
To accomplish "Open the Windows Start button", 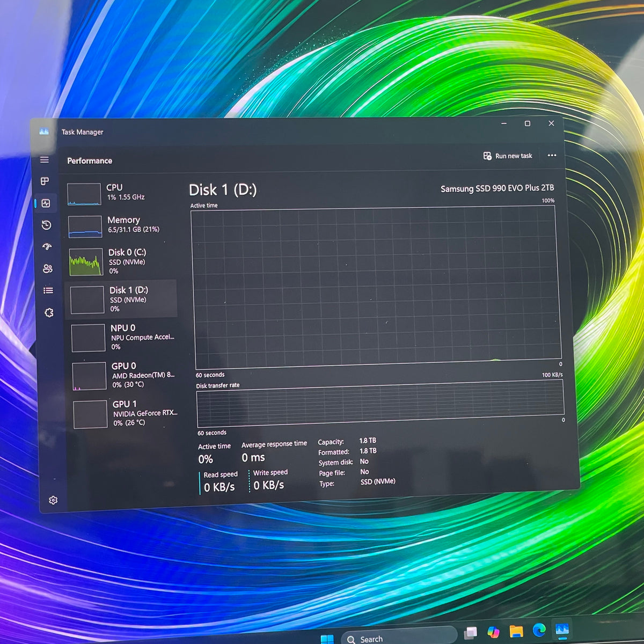I will pos(327,639).
